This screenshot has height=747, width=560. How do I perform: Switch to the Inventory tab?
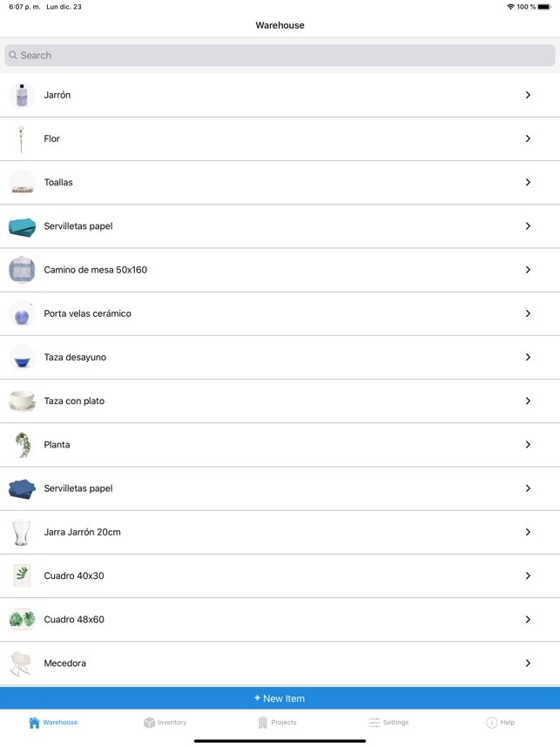pos(165,722)
